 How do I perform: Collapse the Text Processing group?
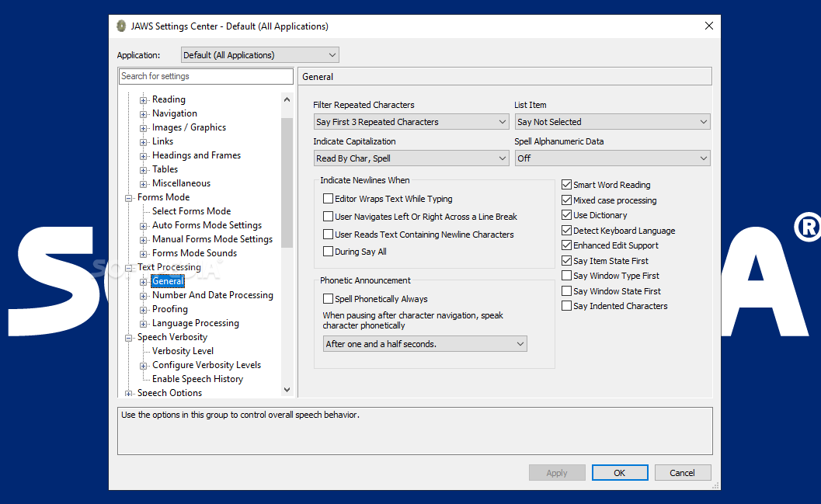pos(128,268)
